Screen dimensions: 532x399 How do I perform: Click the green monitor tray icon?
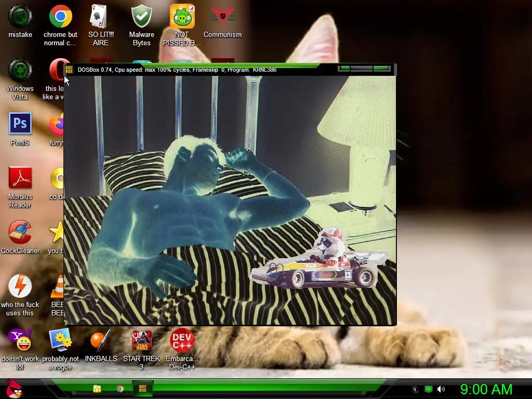click(429, 389)
